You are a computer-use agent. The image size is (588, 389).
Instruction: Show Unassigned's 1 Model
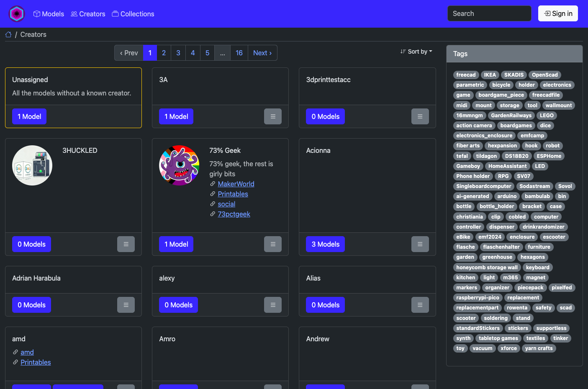click(x=29, y=116)
